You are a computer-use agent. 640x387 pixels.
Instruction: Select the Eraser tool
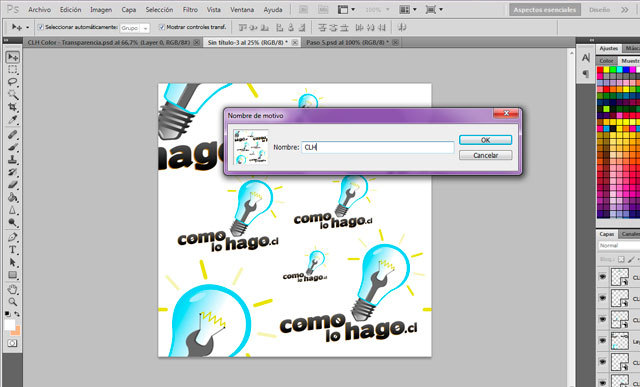(13, 185)
